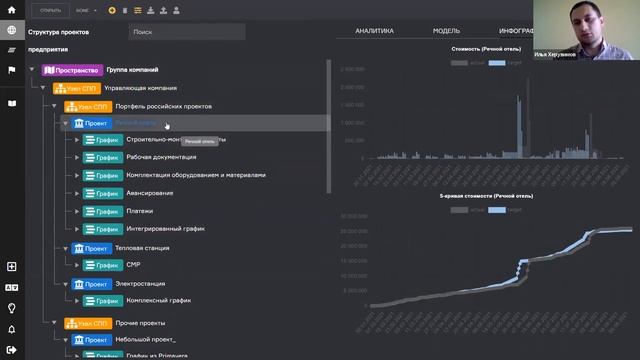This screenshot has width=640, height=360.
Task: Click the График badge of Платежи
Action: (103, 211)
